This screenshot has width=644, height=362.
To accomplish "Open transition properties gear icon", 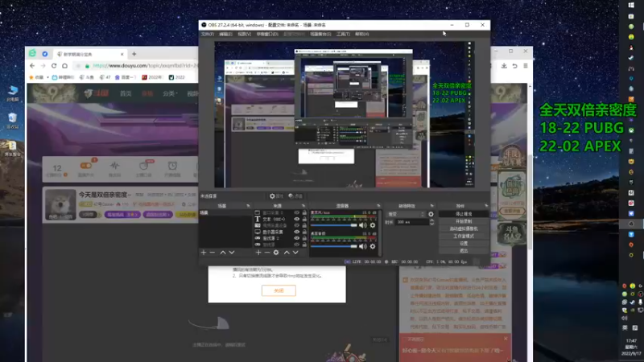I will 431,214.
